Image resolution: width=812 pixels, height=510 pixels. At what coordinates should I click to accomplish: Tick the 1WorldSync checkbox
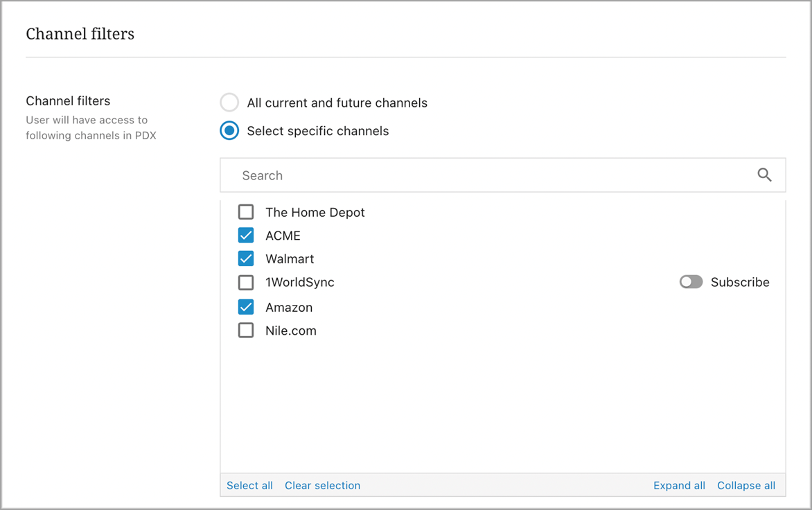click(x=246, y=282)
